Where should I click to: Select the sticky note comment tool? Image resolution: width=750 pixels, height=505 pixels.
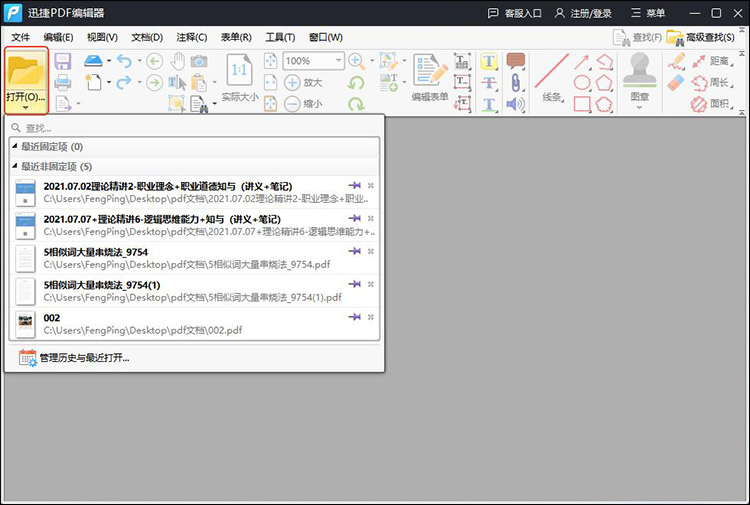coord(516,61)
